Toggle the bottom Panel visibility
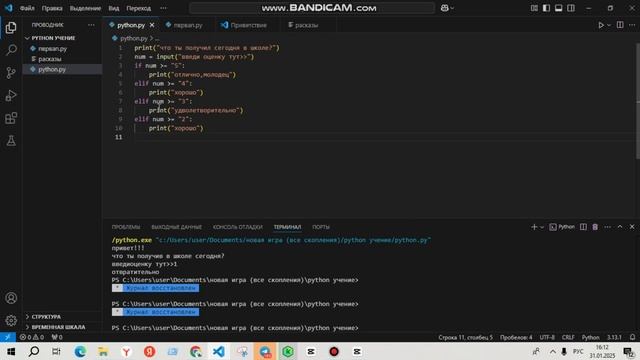This screenshot has height=360, width=640. (x=558, y=8)
